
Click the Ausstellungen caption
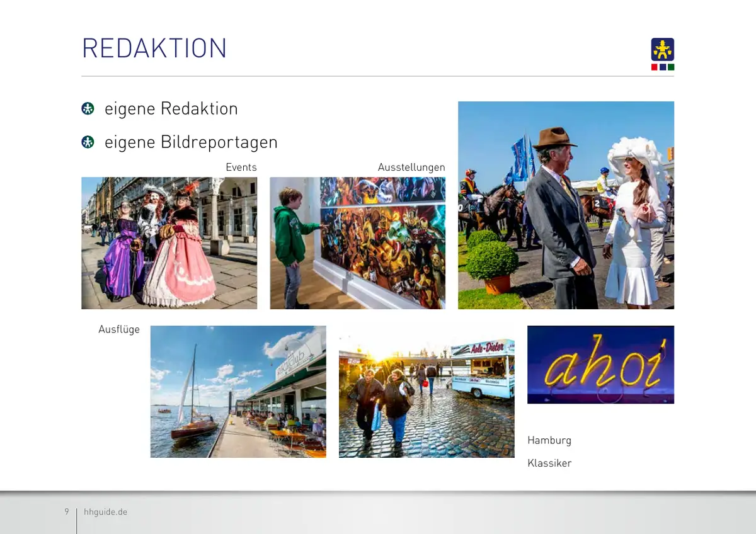tap(411, 167)
